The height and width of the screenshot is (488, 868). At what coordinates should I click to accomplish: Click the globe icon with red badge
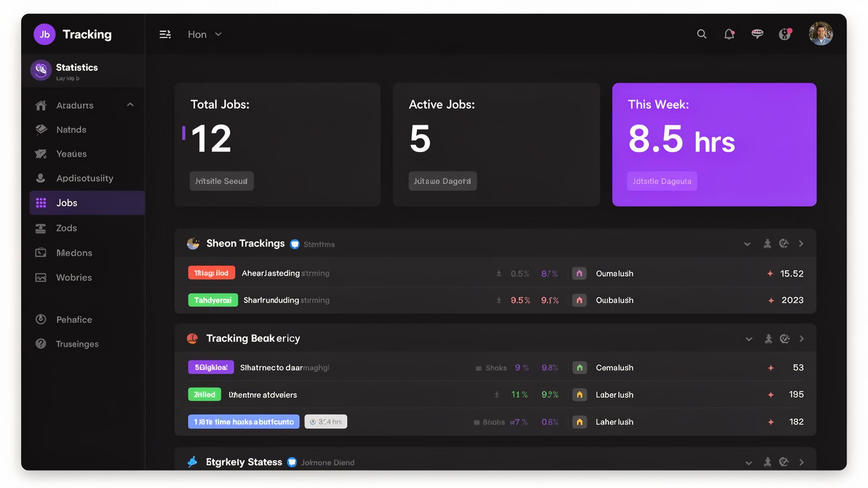pyautogui.click(x=785, y=34)
